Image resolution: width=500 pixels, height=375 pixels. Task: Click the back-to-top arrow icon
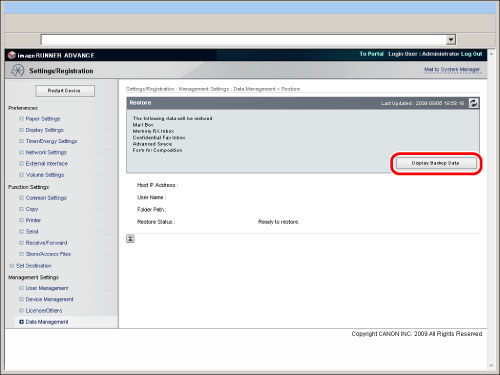pyautogui.click(x=130, y=239)
